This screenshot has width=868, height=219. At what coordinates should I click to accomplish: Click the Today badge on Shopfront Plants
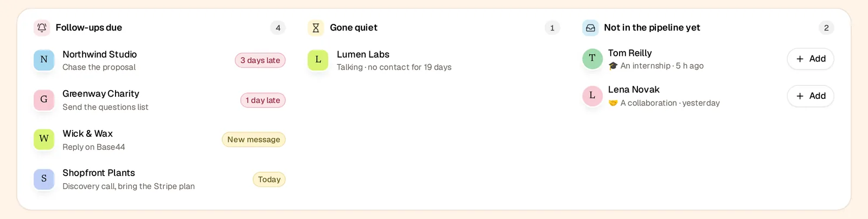269,179
